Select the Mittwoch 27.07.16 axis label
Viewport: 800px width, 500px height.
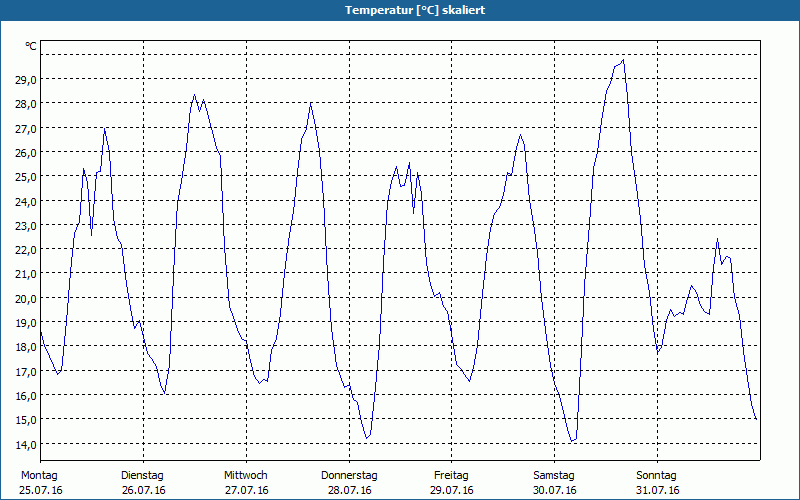coord(246,483)
